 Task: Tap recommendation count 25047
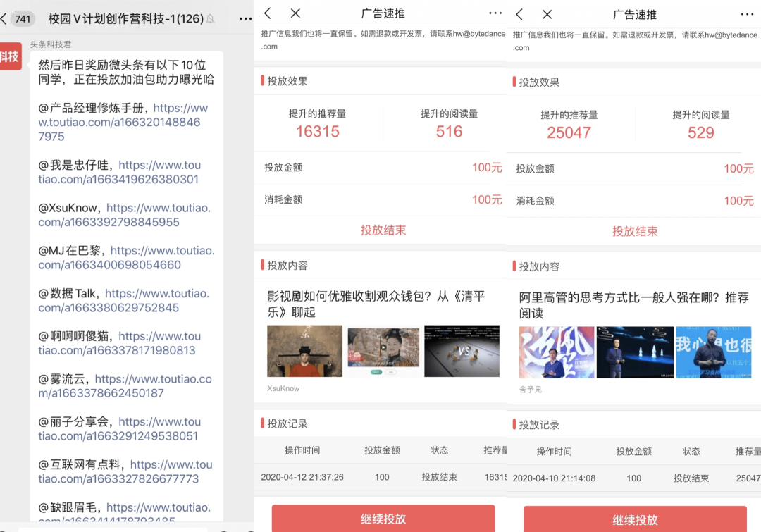click(x=569, y=132)
